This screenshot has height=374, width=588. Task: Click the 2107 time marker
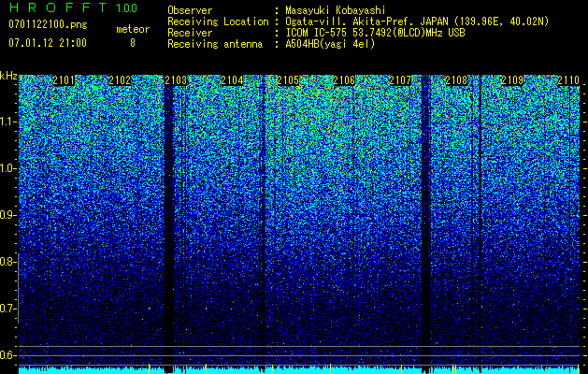click(400, 80)
